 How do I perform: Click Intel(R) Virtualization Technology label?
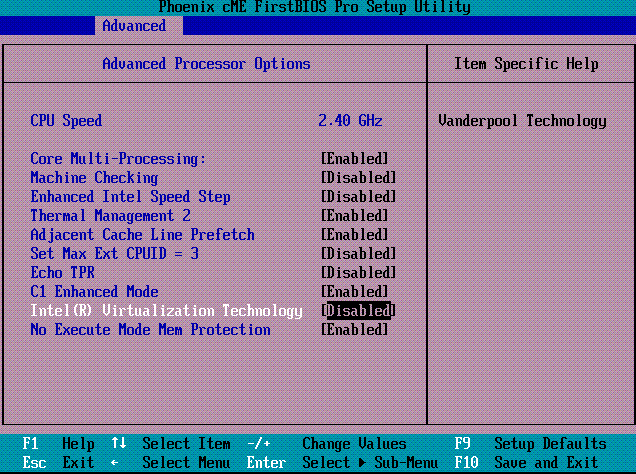pos(166,311)
